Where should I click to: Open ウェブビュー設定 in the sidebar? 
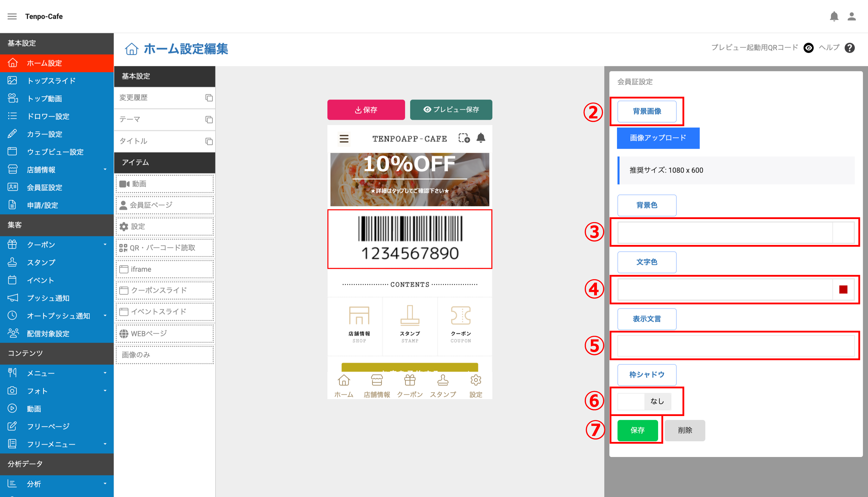point(57,152)
